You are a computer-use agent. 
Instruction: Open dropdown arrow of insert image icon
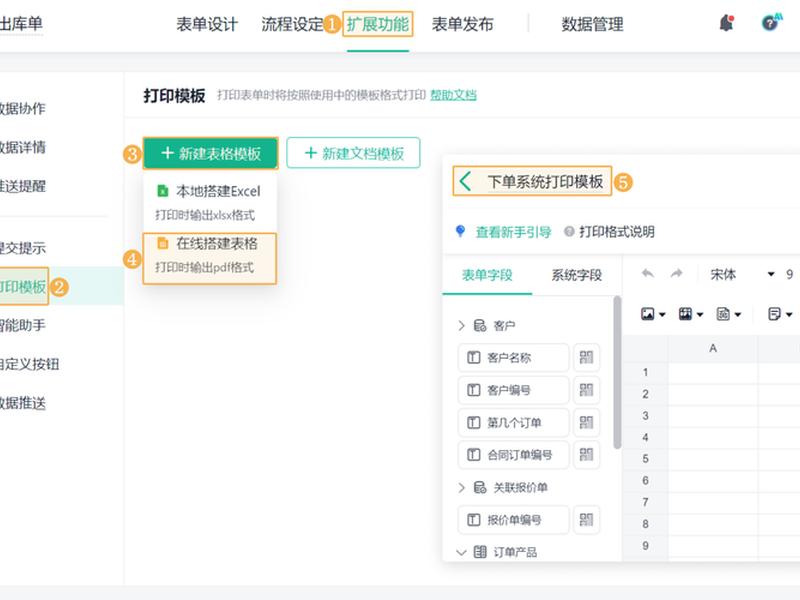tap(662, 315)
